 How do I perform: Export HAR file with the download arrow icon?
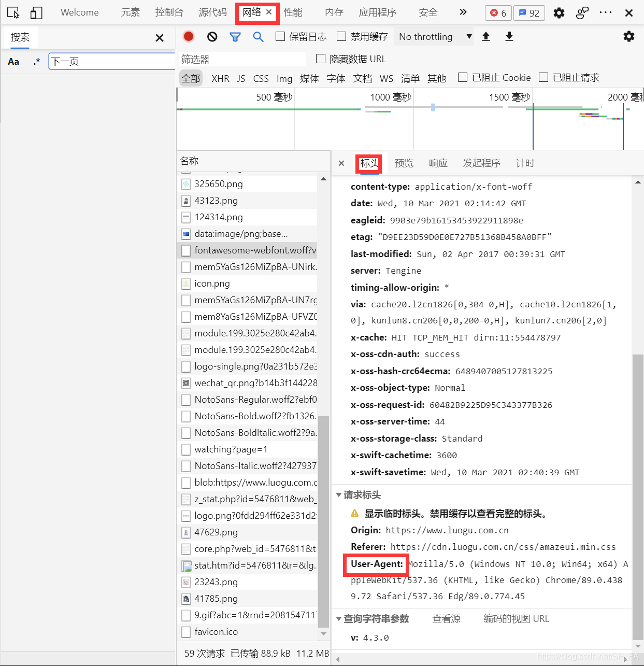pyautogui.click(x=509, y=36)
